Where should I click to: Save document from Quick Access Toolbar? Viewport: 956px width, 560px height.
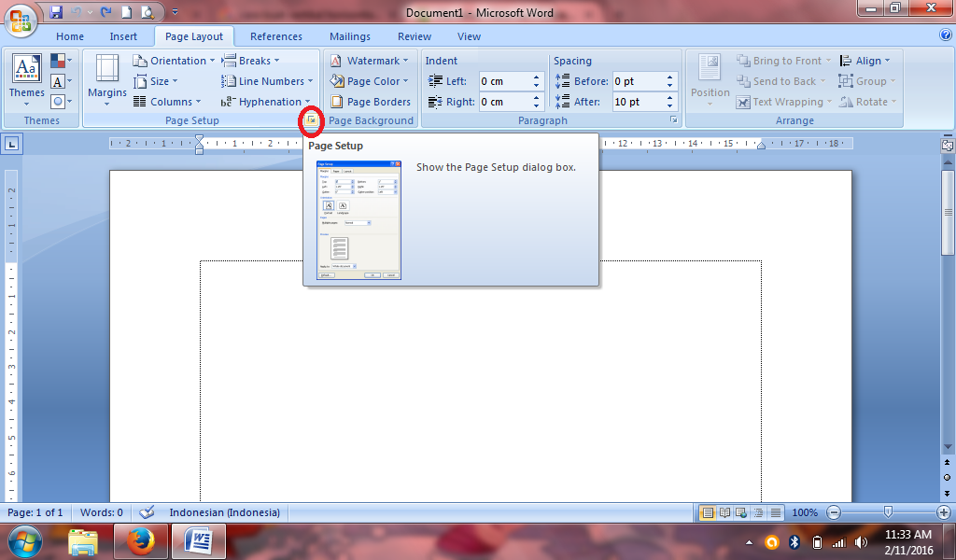click(x=56, y=11)
